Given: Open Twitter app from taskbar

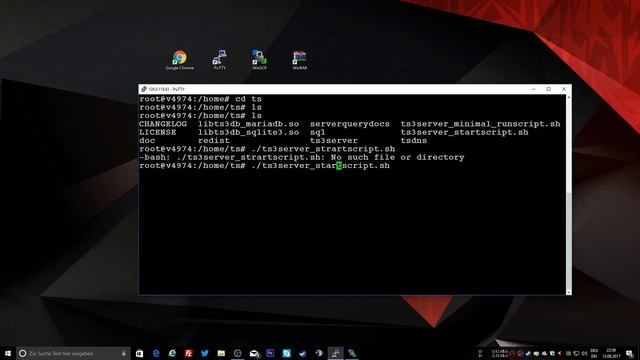Looking at the screenshot, I should [x=205, y=353].
